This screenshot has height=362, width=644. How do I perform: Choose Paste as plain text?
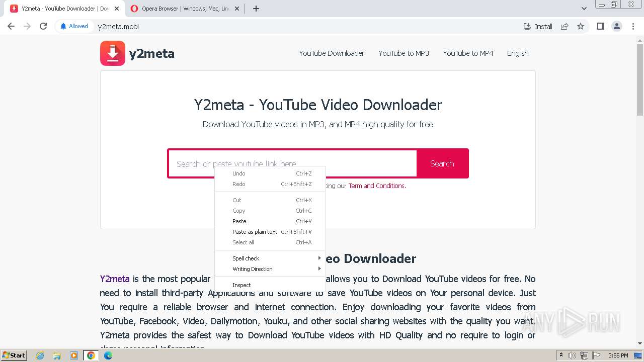tap(270, 232)
